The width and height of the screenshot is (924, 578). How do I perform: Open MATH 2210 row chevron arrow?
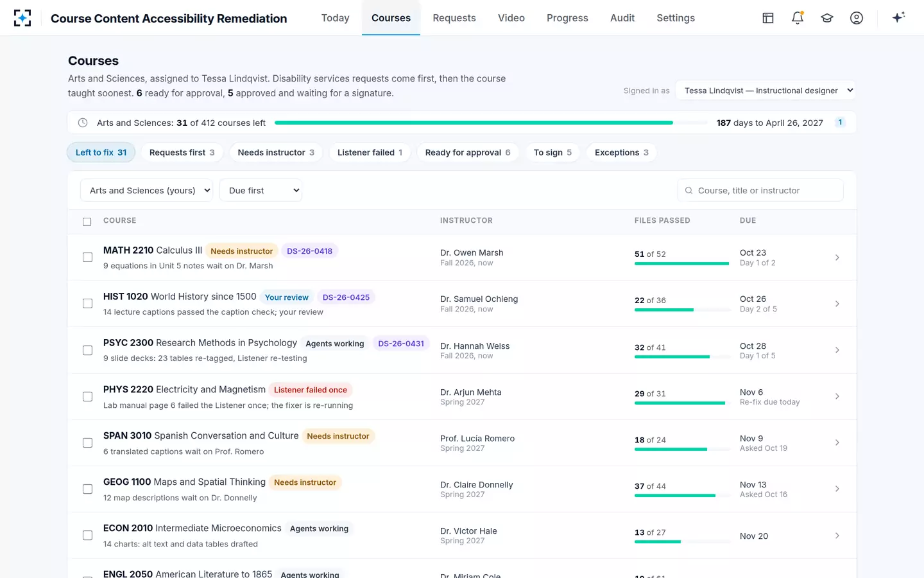coord(837,258)
